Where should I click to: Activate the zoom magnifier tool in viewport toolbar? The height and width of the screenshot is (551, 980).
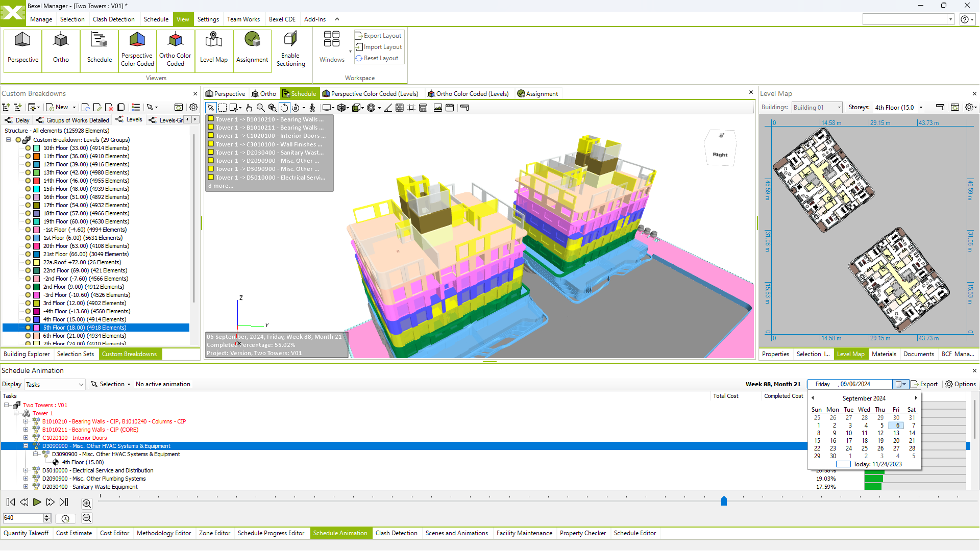261,108
